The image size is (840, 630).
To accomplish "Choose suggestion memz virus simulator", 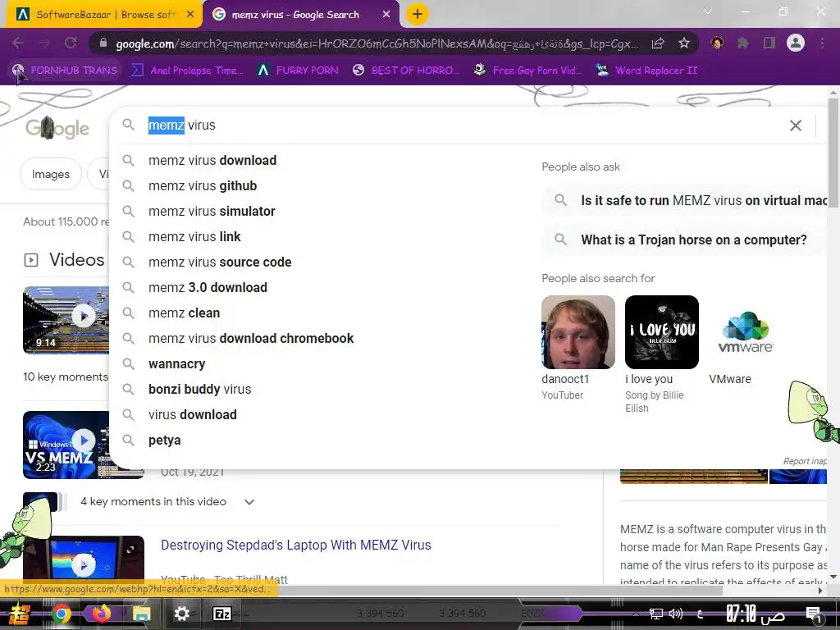I will [212, 211].
